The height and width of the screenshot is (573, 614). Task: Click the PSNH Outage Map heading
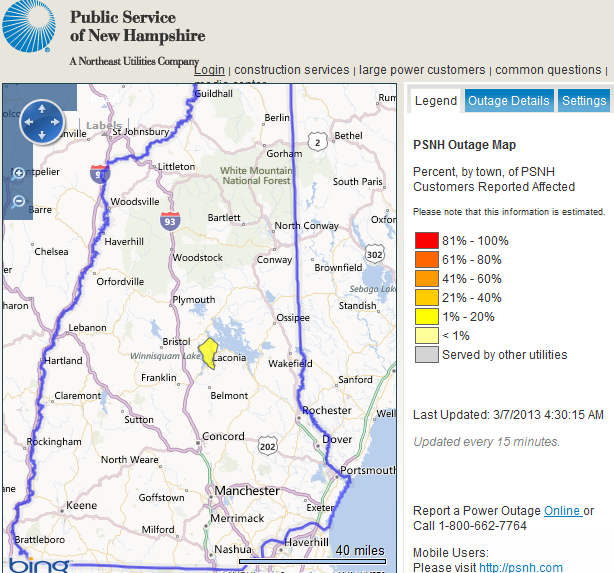464,145
